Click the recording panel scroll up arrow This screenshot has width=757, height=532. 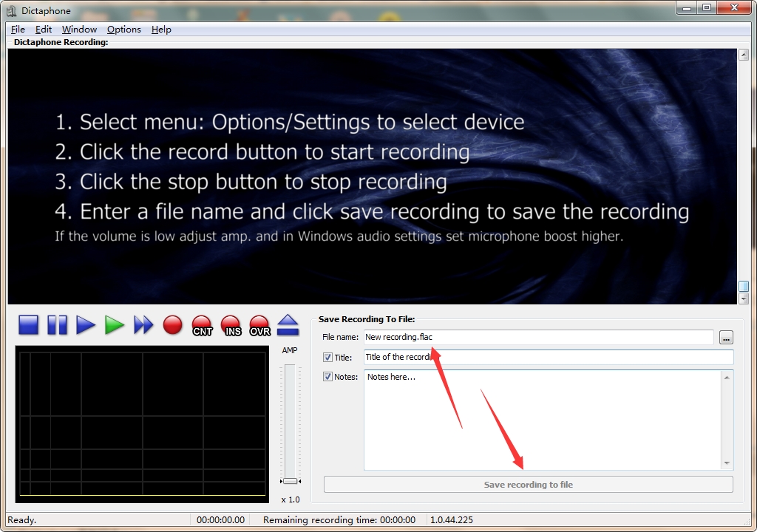point(744,55)
